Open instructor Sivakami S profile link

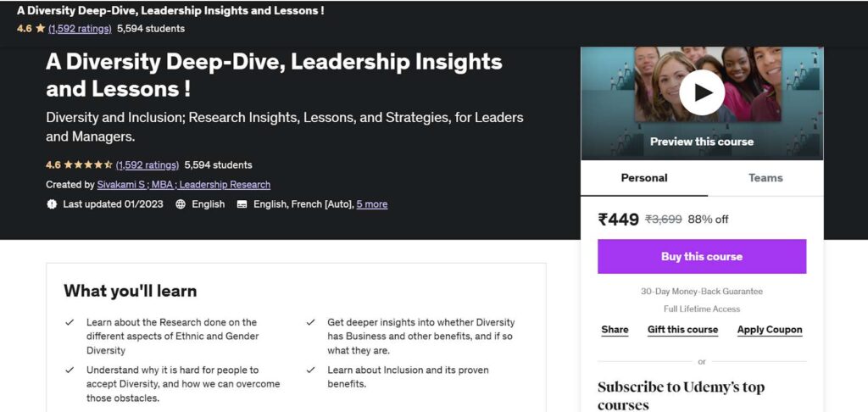click(x=184, y=185)
